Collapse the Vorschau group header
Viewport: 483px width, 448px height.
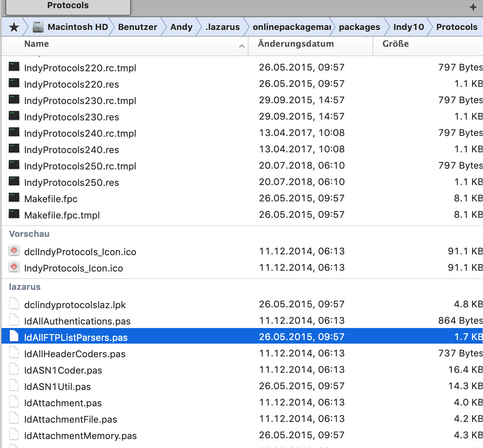[x=29, y=234]
